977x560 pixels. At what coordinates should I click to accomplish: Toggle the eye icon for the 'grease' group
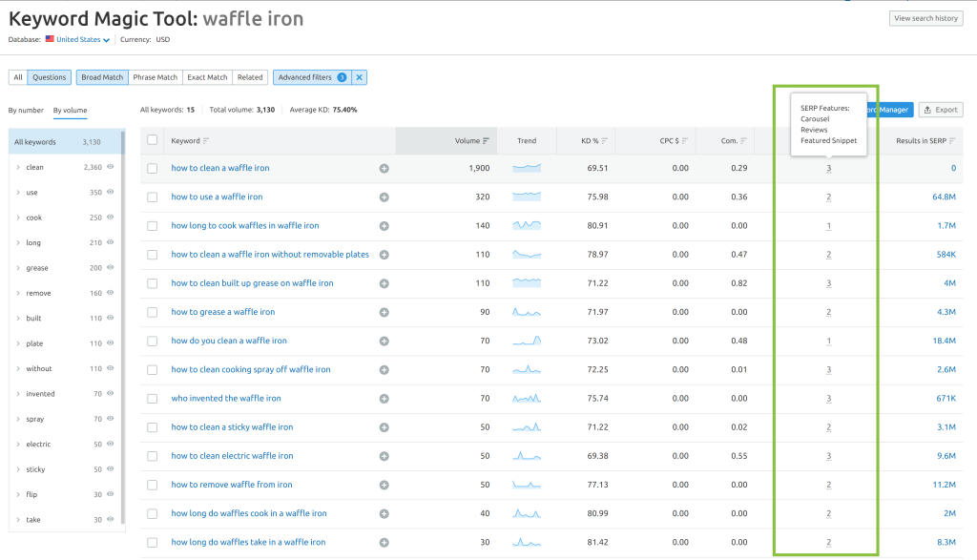tap(111, 268)
